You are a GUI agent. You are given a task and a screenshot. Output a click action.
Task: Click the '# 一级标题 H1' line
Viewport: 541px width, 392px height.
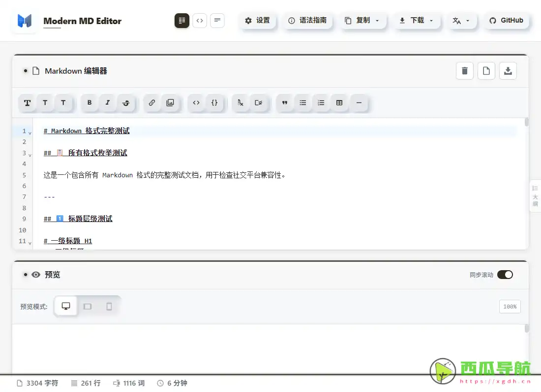coord(68,241)
